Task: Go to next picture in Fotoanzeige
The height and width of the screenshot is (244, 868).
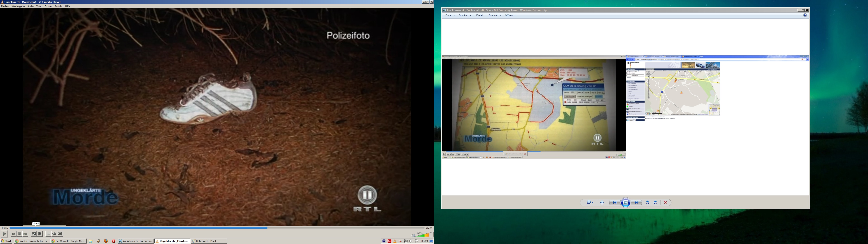Action: (x=637, y=203)
